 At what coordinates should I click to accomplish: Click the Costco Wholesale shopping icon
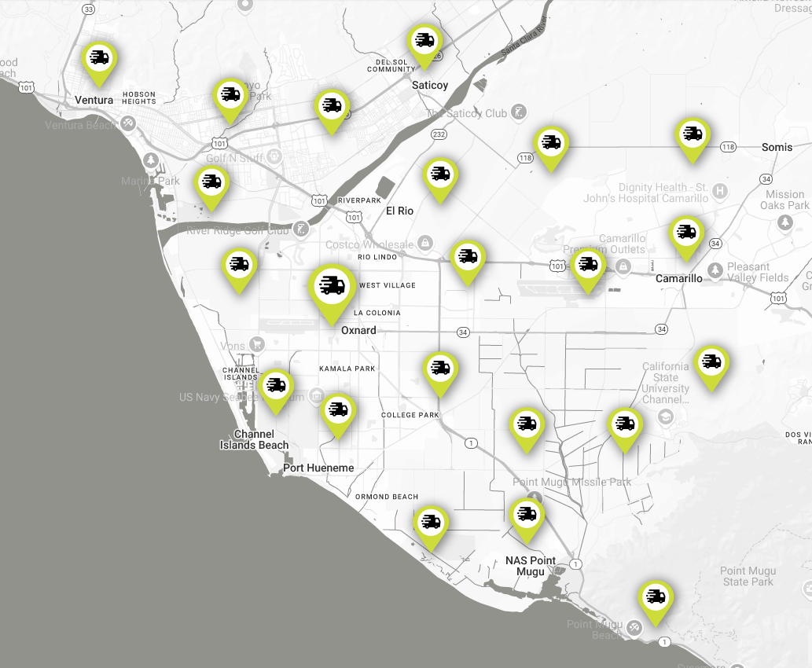coord(425,241)
